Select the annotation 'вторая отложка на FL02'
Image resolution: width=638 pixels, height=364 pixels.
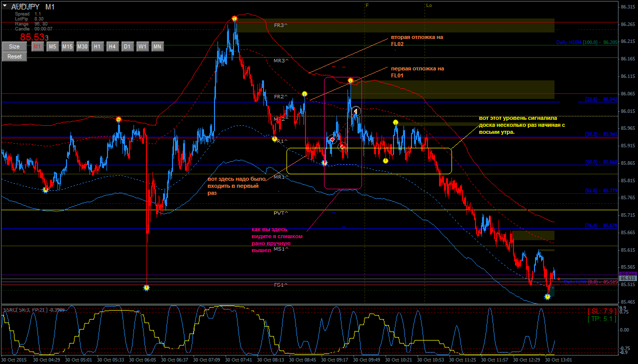pos(416,40)
